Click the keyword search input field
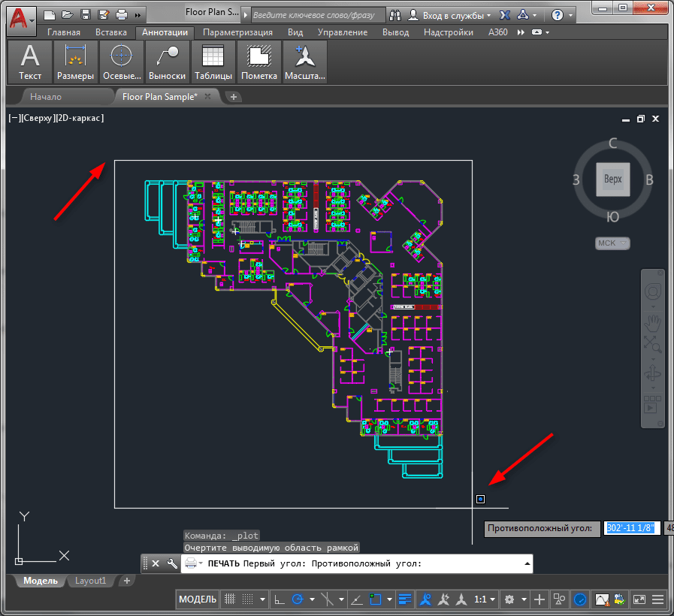The image size is (674, 616). pyautogui.click(x=317, y=15)
